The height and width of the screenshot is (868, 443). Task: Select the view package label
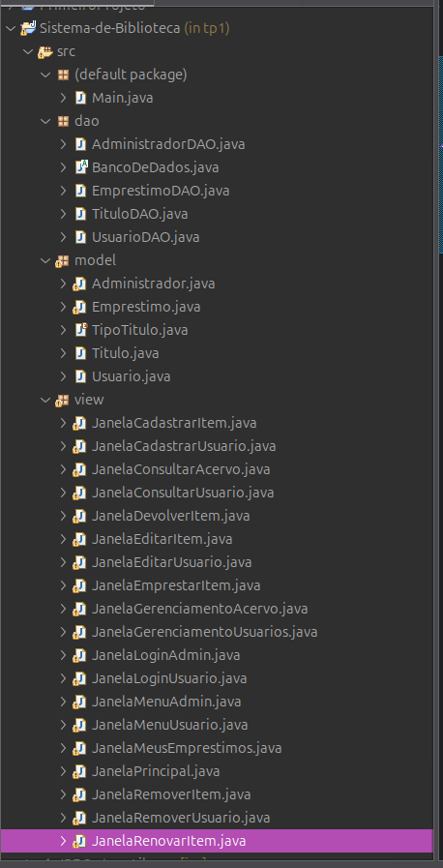tap(89, 400)
